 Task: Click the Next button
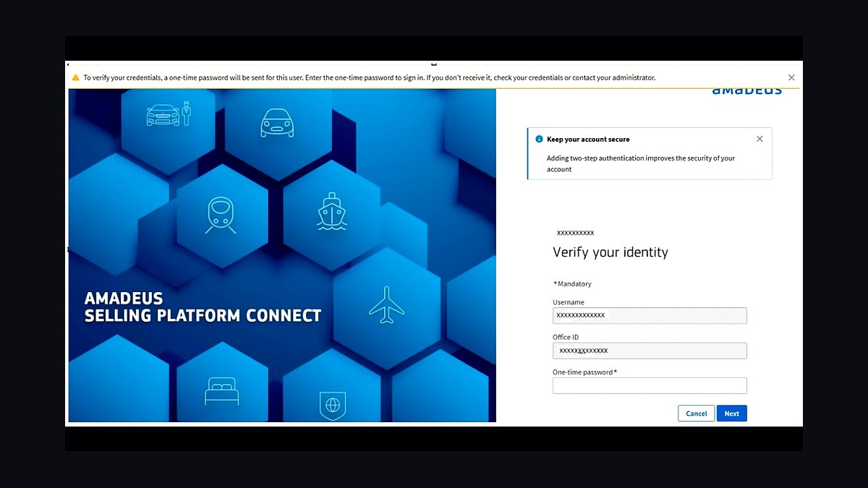[x=732, y=414]
